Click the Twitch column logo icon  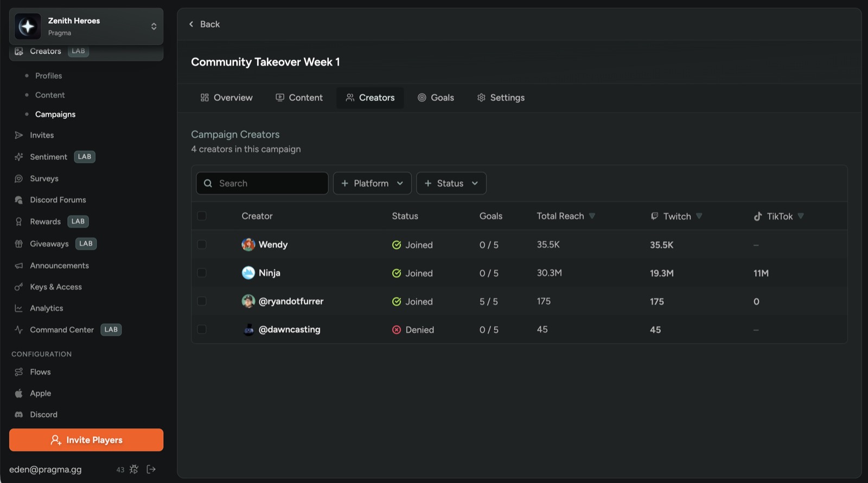pyautogui.click(x=655, y=216)
